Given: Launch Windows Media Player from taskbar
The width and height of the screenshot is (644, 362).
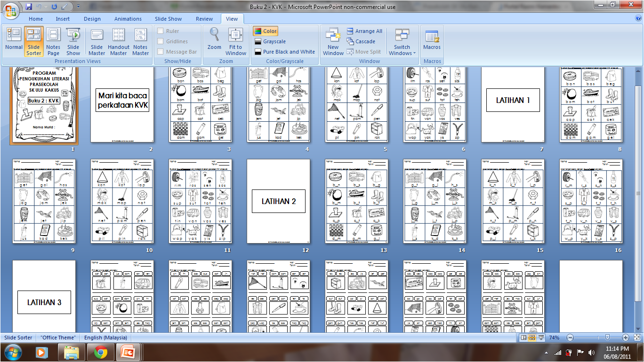Looking at the screenshot, I should click(42, 352).
